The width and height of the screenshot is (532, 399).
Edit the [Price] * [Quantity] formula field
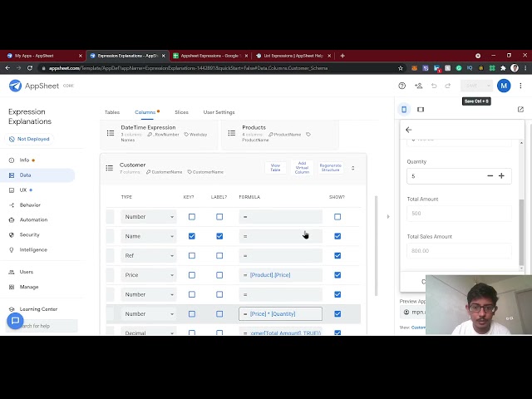[281, 314]
